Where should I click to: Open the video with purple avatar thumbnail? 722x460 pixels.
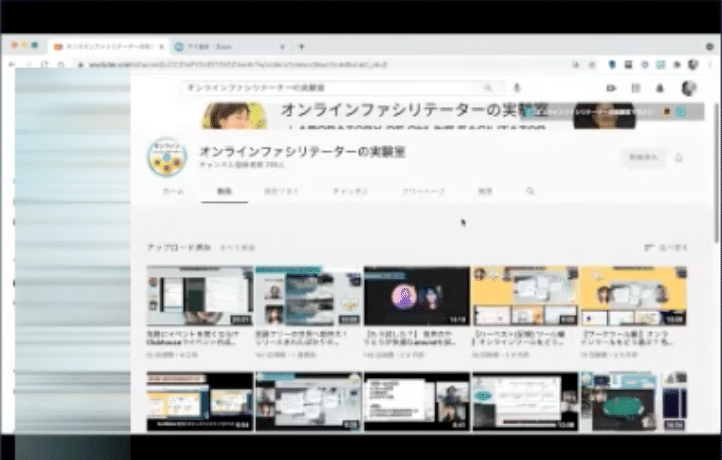click(417, 296)
